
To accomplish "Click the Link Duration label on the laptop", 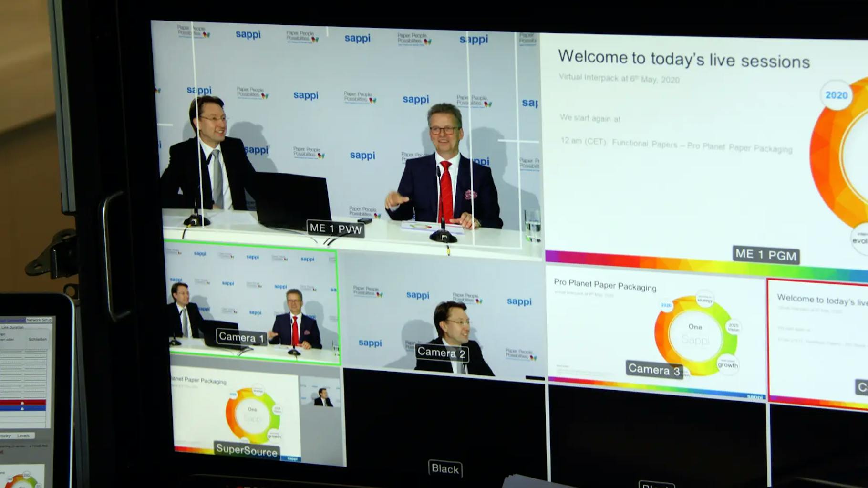I will click(x=12, y=328).
